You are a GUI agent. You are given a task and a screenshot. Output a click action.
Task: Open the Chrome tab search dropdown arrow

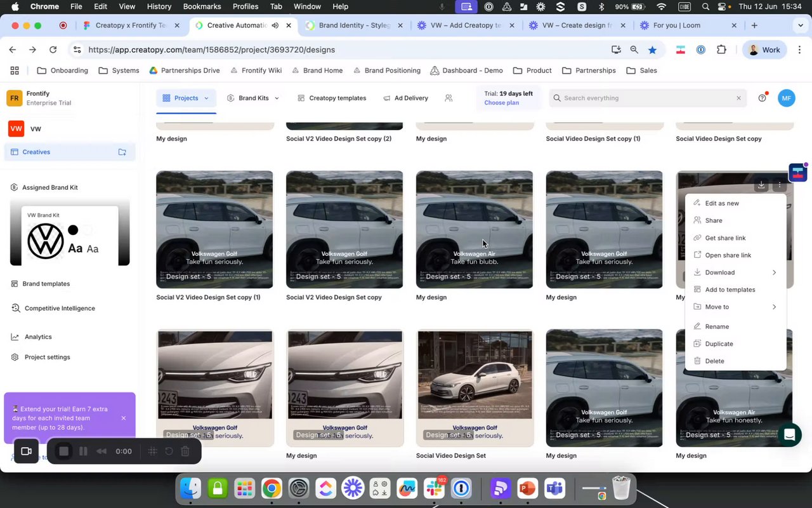800,25
